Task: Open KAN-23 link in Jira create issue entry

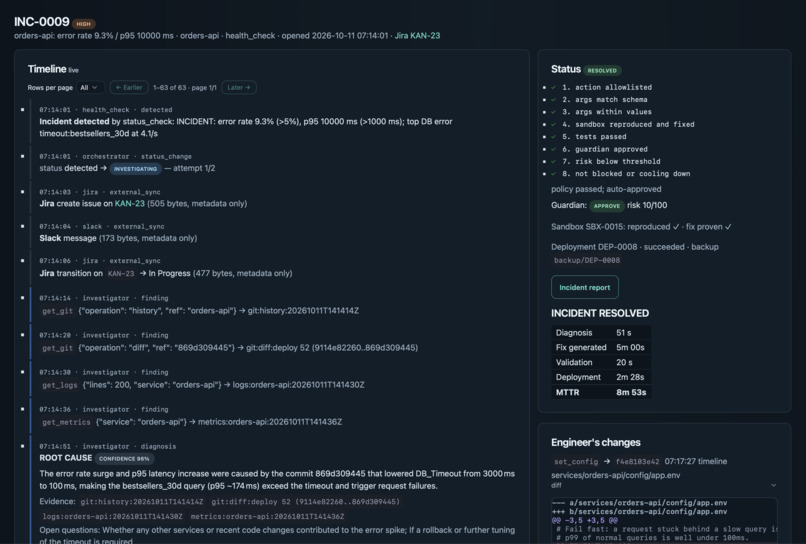Action: point(130,204)
